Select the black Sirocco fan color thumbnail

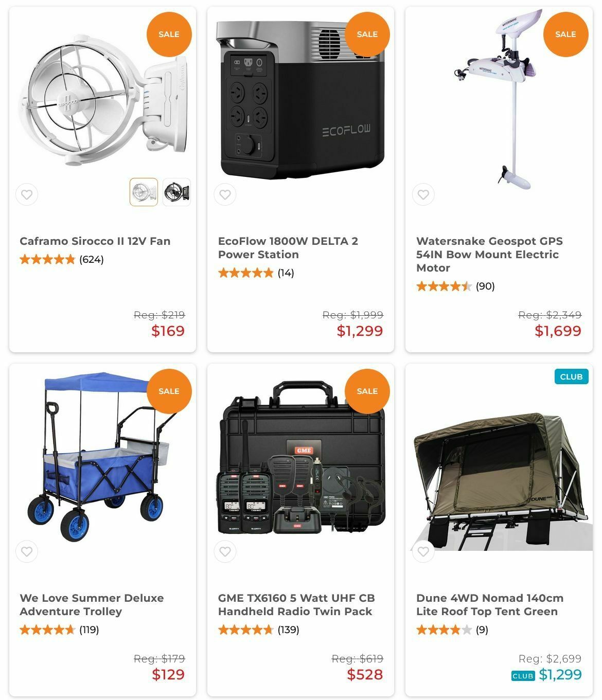click(176, 192)
